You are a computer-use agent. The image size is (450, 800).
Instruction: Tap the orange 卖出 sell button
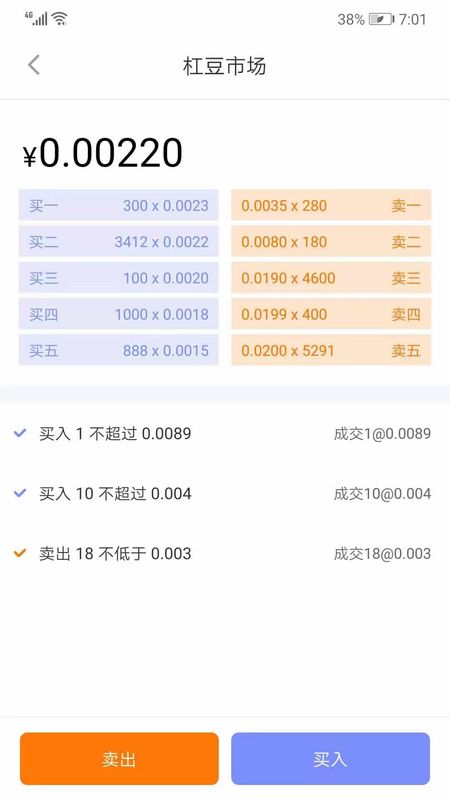[x=119, y=759]
